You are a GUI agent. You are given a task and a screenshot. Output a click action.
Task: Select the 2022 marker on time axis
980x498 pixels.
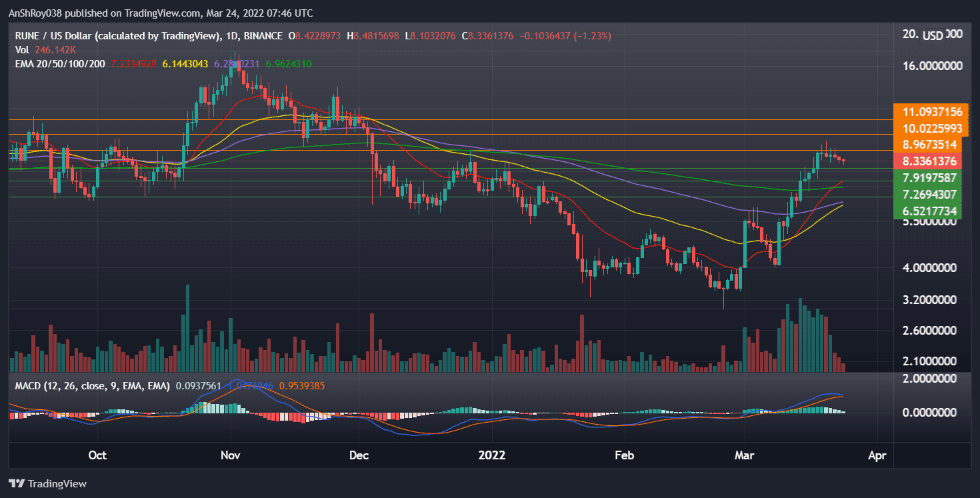492,455
